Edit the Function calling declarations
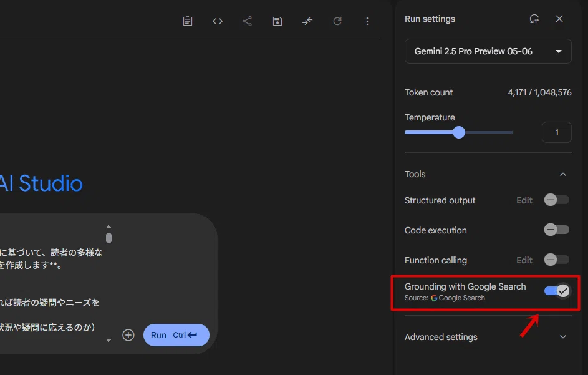This screenshot has width=588, height=375. click(524, 260)
